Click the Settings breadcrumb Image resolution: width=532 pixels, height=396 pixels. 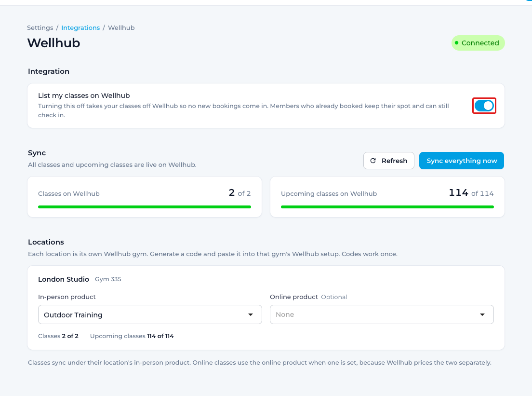point(40,28)
